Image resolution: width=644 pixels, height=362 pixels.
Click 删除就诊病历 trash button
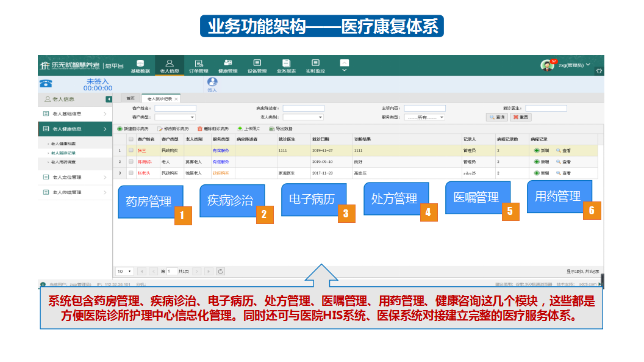tap(213, 129)
